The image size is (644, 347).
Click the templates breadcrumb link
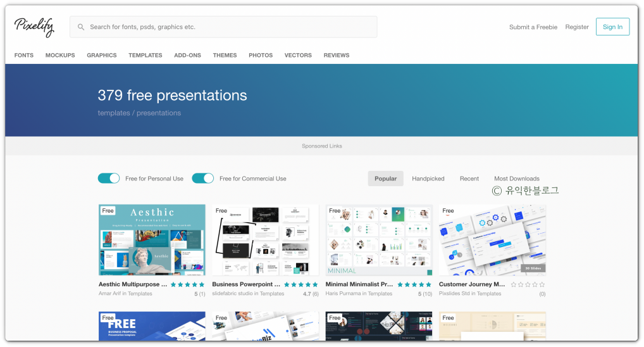click(x=114, y=113)
